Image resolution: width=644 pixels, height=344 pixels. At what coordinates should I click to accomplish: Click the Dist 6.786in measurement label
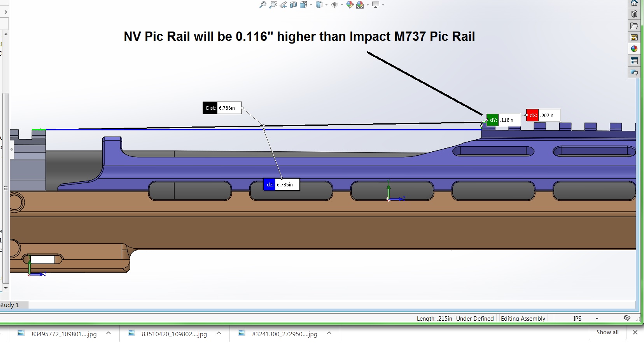coord(222,108)
